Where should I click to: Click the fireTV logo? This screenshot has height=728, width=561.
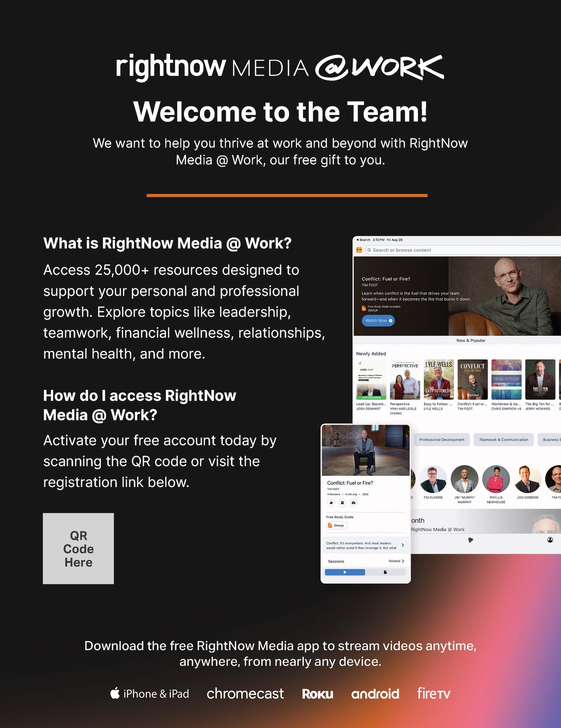point(434,693)
